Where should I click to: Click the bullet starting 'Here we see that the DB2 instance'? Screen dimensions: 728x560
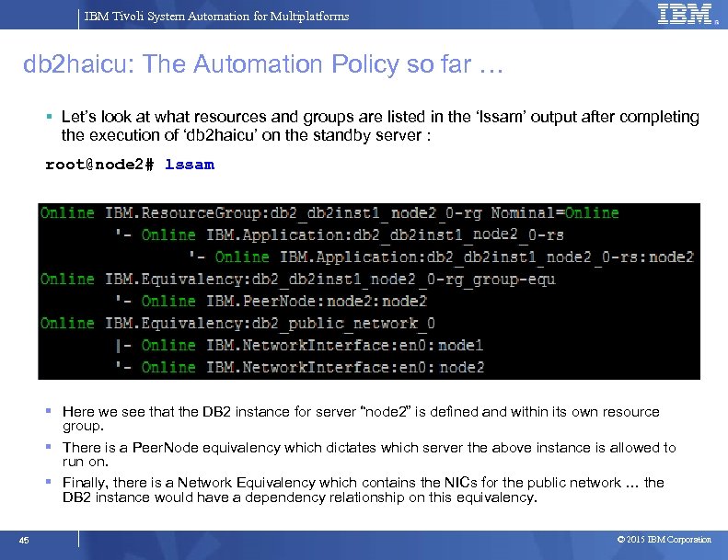[361, 418]
